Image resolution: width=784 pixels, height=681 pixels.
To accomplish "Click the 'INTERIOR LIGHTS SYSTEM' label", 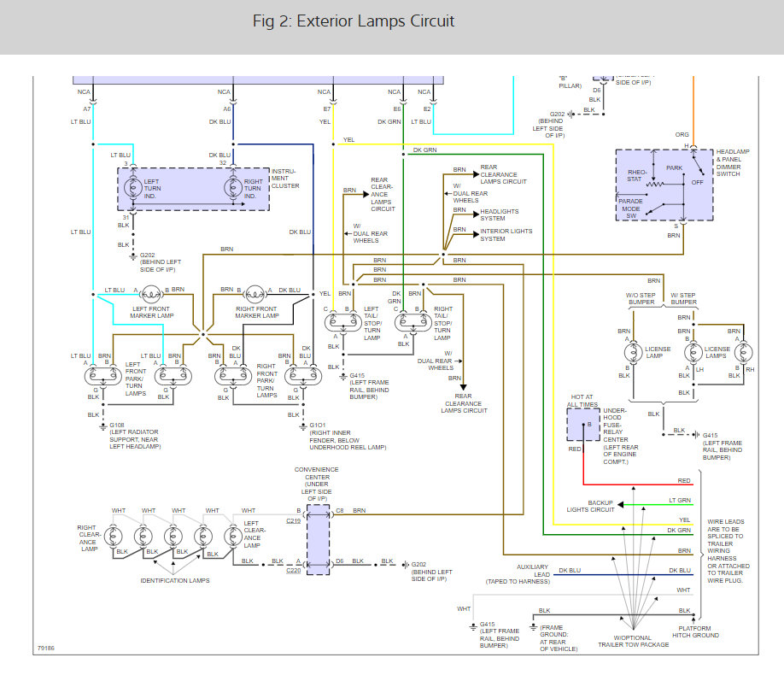I will coord(506,235).
